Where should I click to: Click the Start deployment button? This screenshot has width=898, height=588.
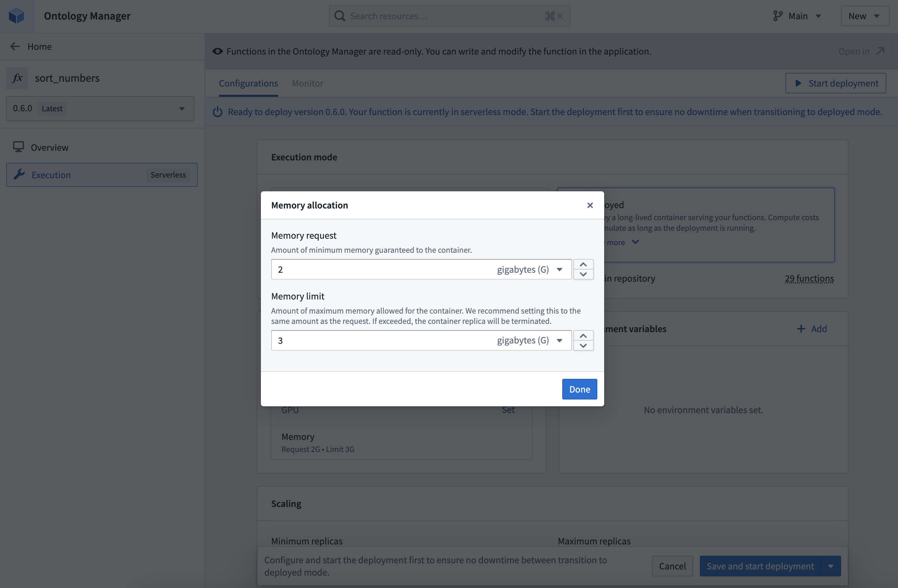(836, 83)
